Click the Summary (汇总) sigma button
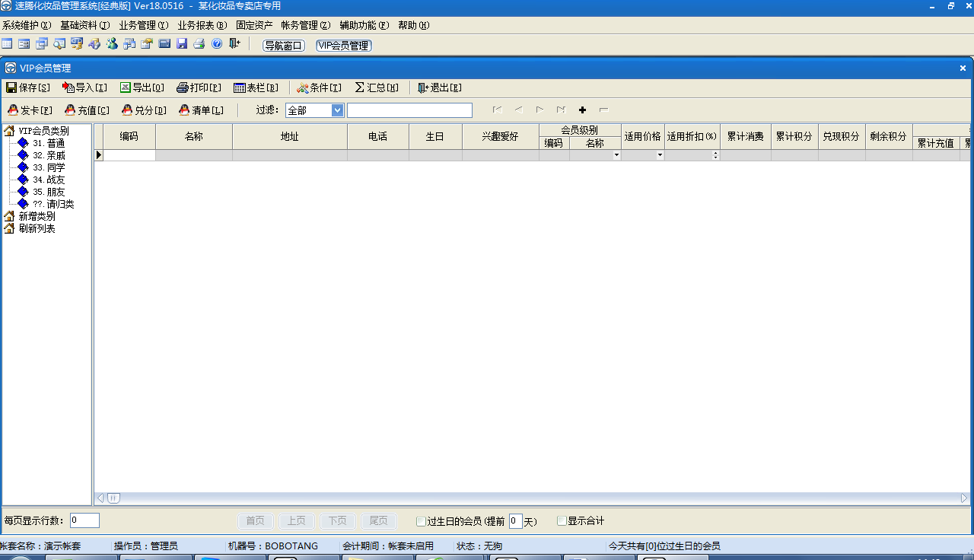Screen dimensions: 974x560 tap(377, 87)
